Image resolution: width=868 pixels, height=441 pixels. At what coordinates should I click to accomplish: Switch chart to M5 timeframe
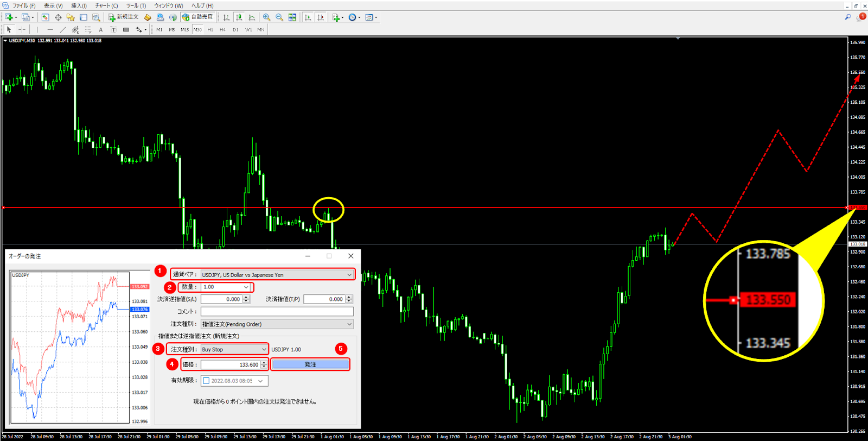tap(172, 29)
